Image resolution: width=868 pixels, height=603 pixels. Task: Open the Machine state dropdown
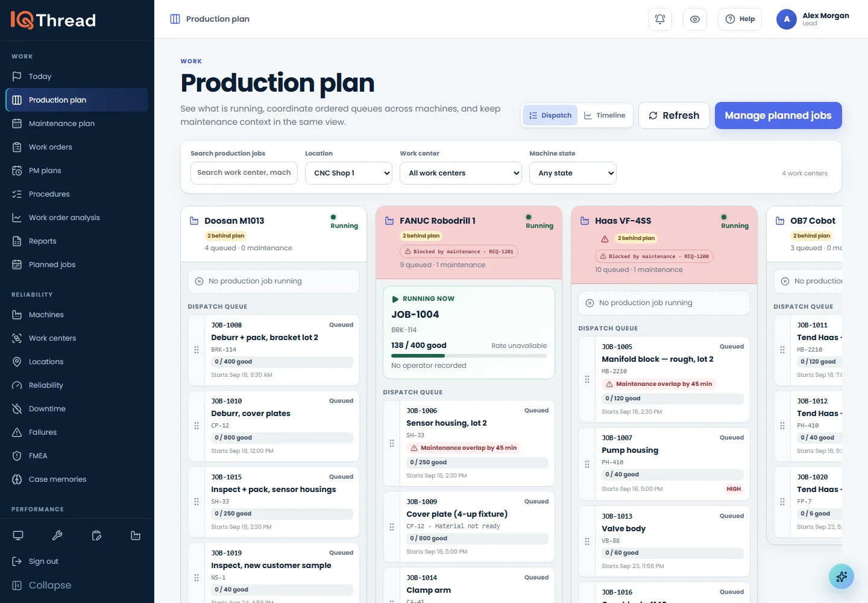(x=573, y=173)
